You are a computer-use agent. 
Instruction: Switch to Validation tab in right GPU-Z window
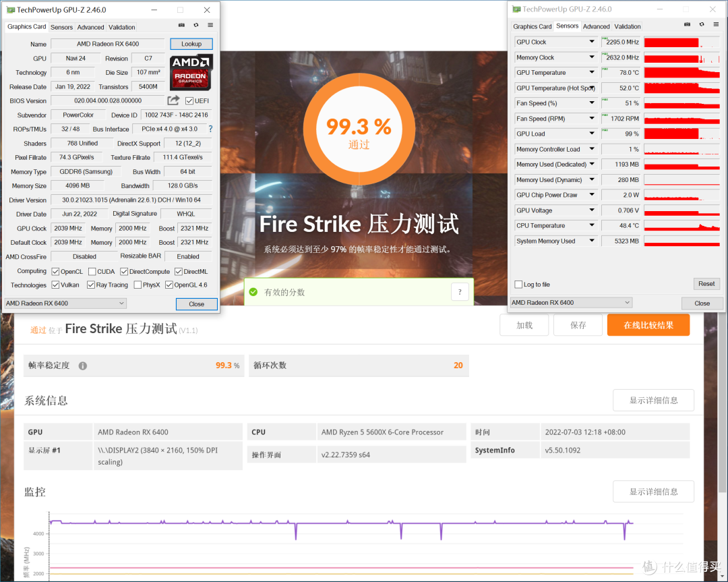tap(628, 26)
